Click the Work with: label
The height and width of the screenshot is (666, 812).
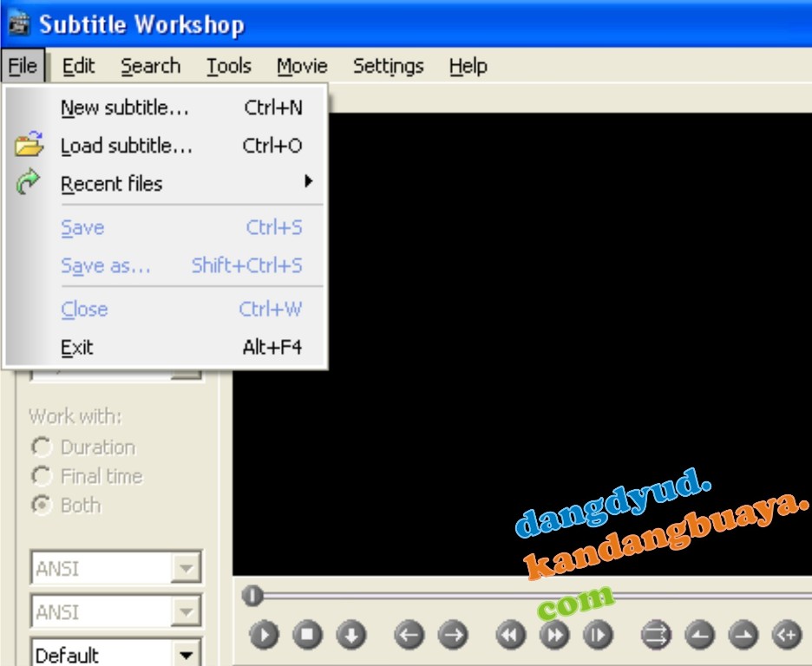[x=75, y=416]
